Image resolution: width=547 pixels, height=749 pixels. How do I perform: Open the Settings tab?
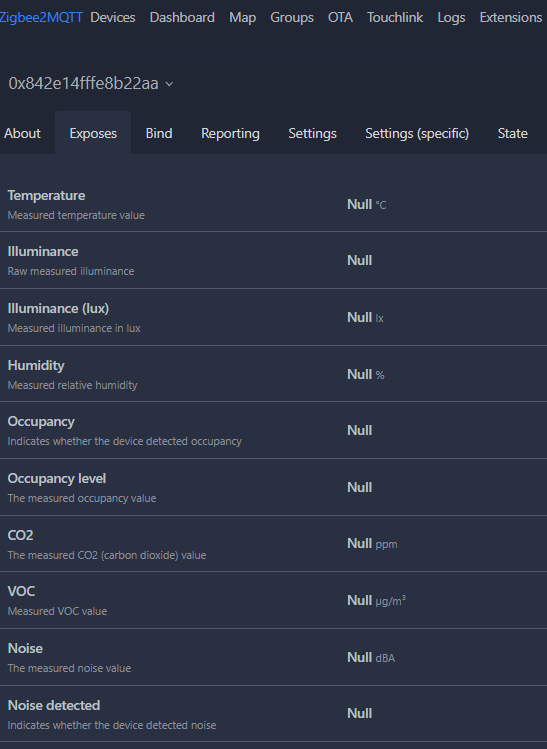pos(312,133)
